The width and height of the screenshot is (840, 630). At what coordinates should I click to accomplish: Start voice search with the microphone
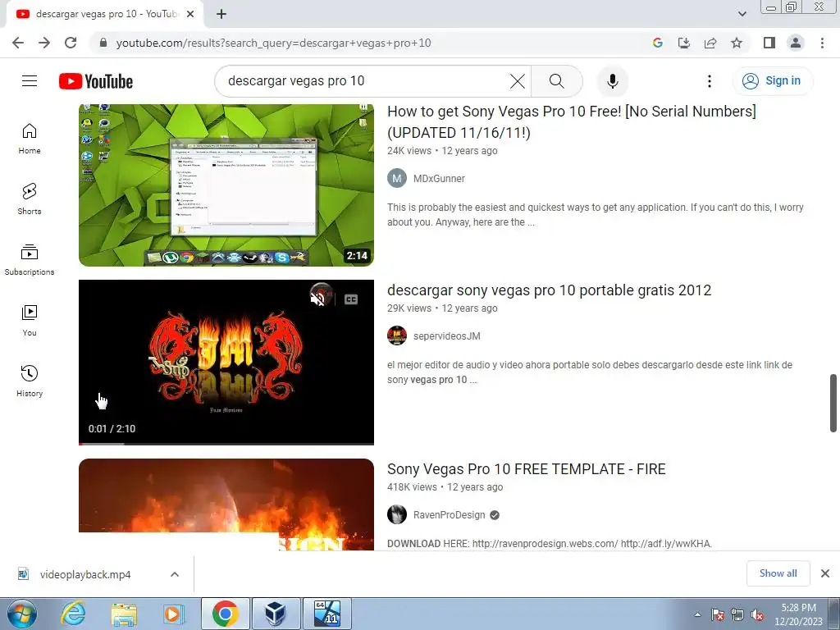[612, 81]
